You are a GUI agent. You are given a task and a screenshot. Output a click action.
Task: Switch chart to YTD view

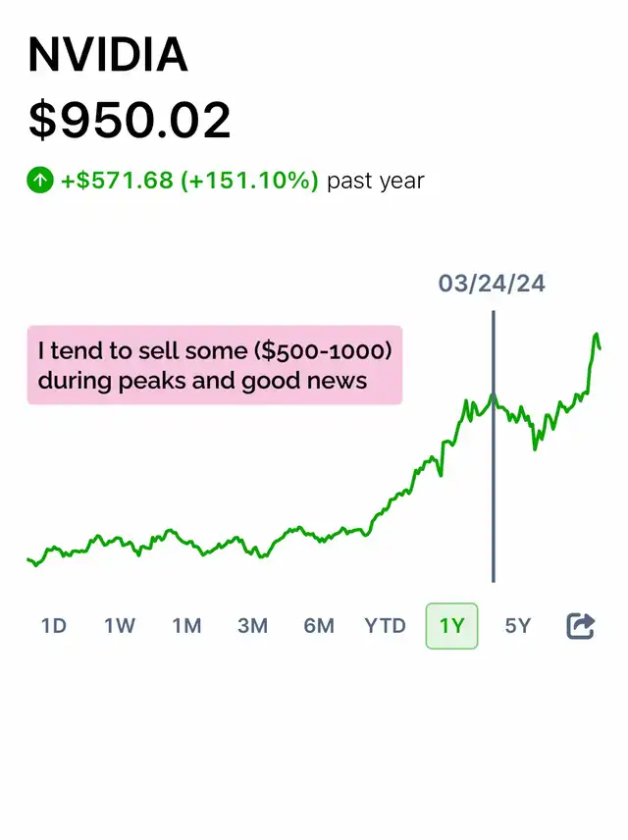pos(385,626)
